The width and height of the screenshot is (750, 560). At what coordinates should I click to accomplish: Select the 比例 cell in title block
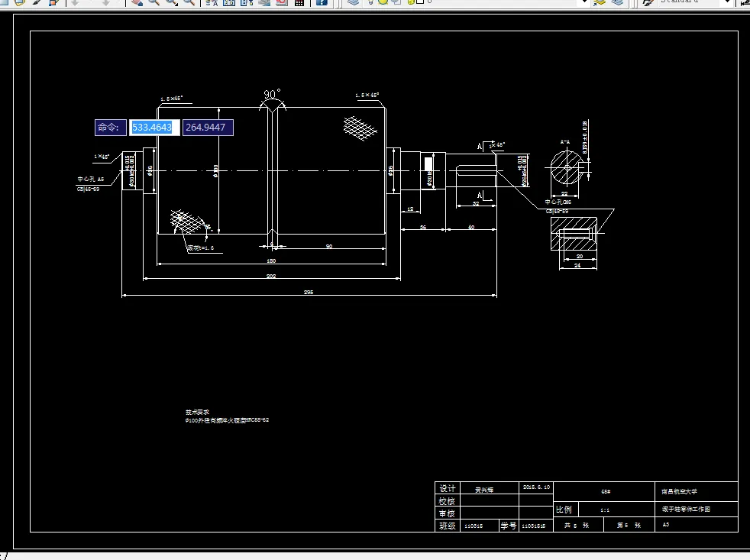[x=564, y=510]
